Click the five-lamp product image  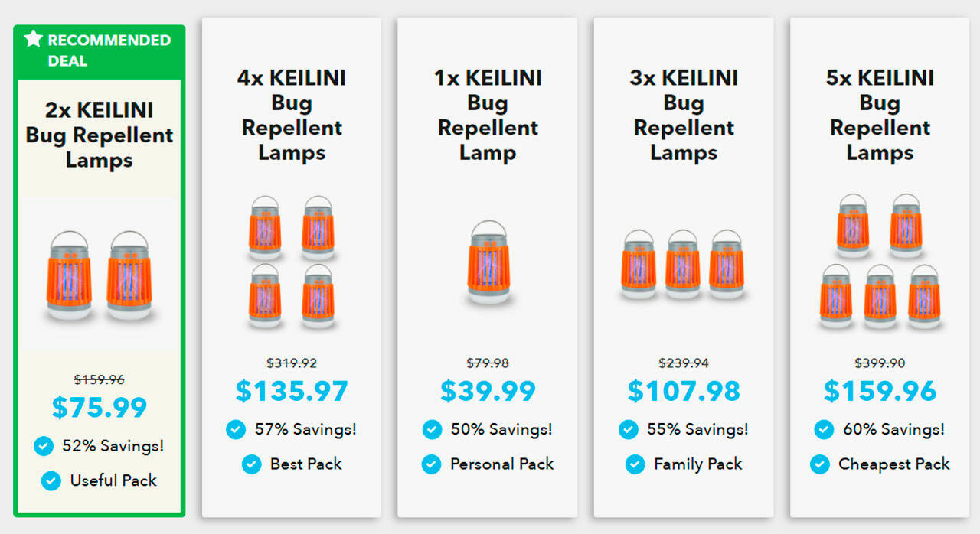(x=880, y=262)
